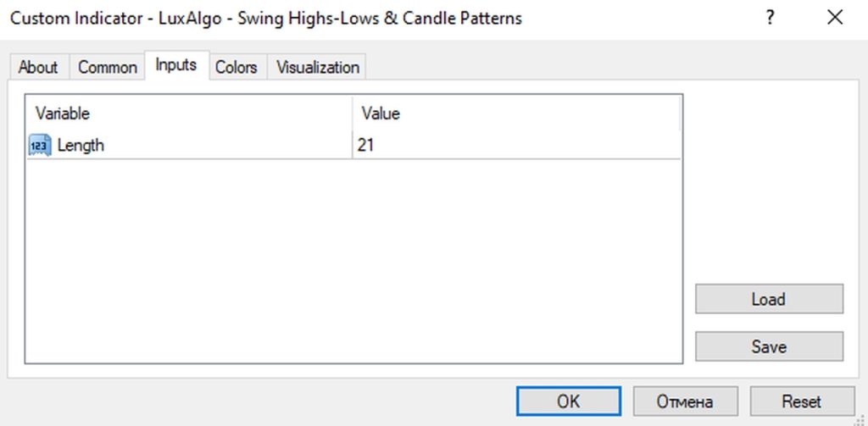The image size is (868, 426).
Task: Click the Length value field showing 21
Action: 516,145
